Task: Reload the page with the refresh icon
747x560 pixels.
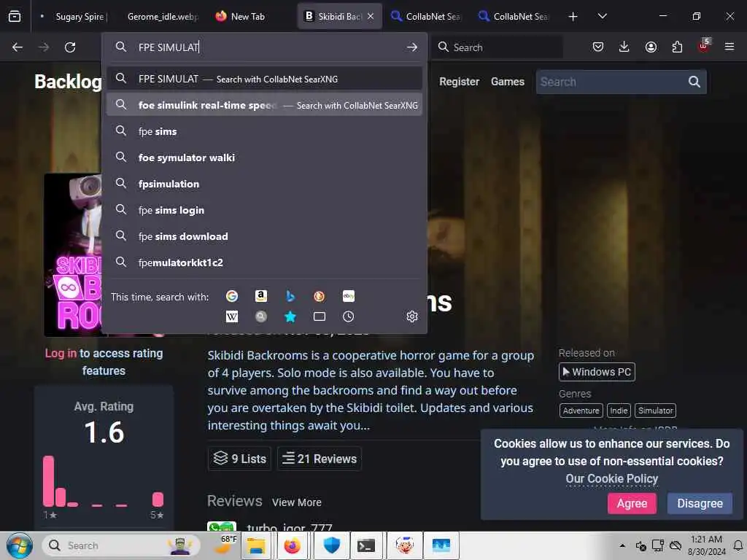Action: click(70, 47)
